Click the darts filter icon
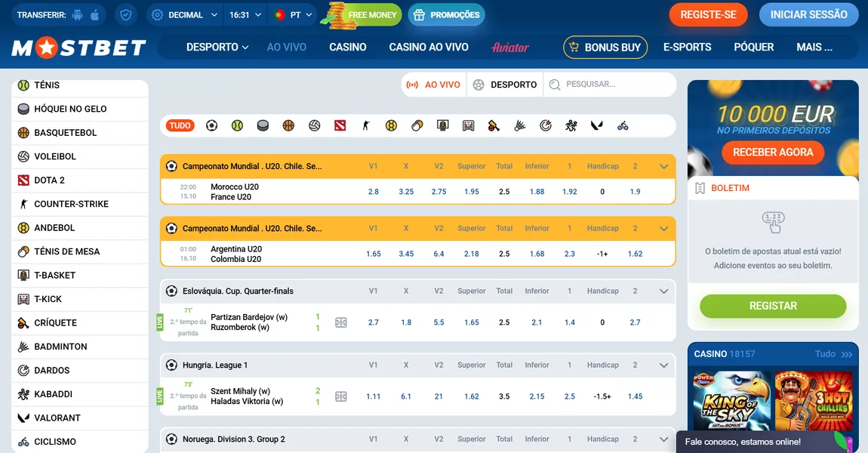Viewport: 868px width, 453px height. pos(545,125)
